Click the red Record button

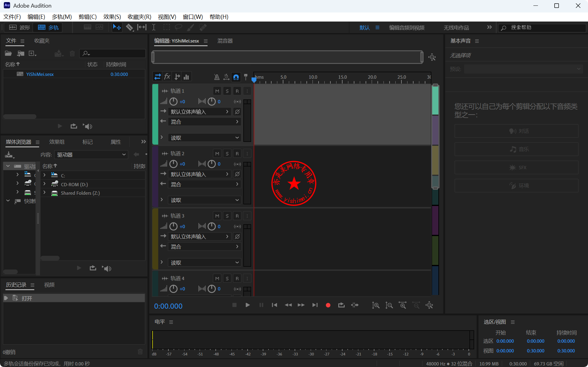coord(328,305)
